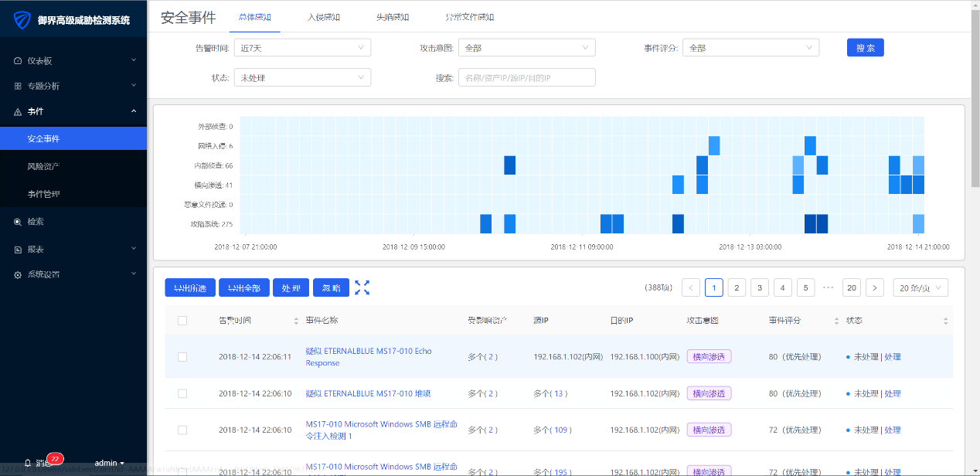The image size is (980, 476).
Task: Select the ETERNALBLUE MS17-010 堆喷 row checkbox
Action: [182, 393]
